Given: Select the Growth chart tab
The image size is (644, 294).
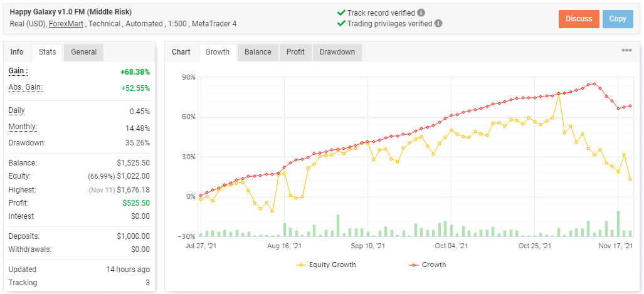Looking at the screenshot, I should [x=218, y=52].
